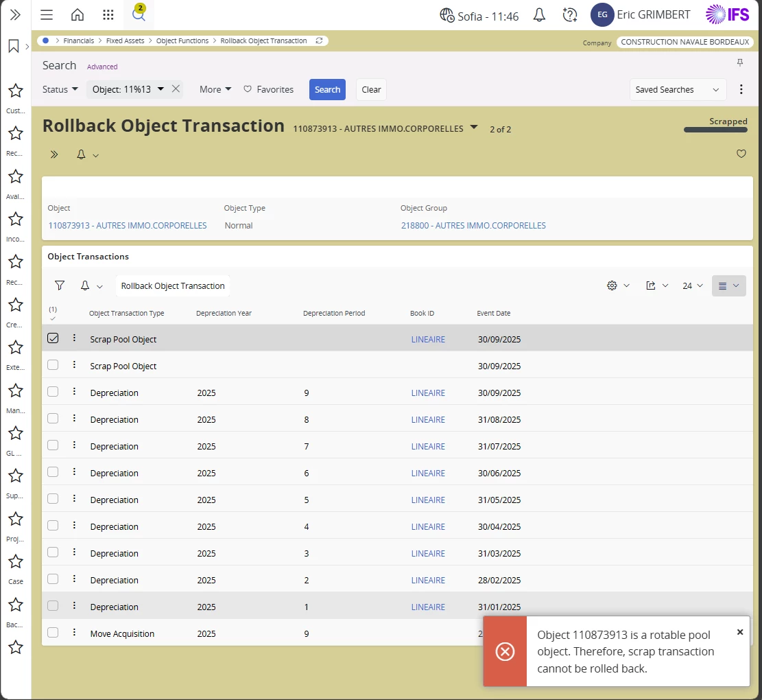
Task: Check the Scrap Pool Object row without Book ID
Action: pos(53,364)
